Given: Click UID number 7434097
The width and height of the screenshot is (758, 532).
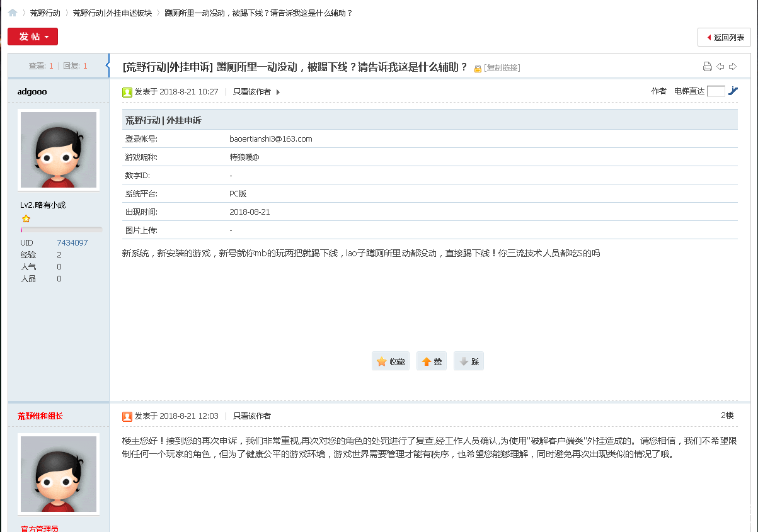Looking at the screenshot, I should 72,242.
